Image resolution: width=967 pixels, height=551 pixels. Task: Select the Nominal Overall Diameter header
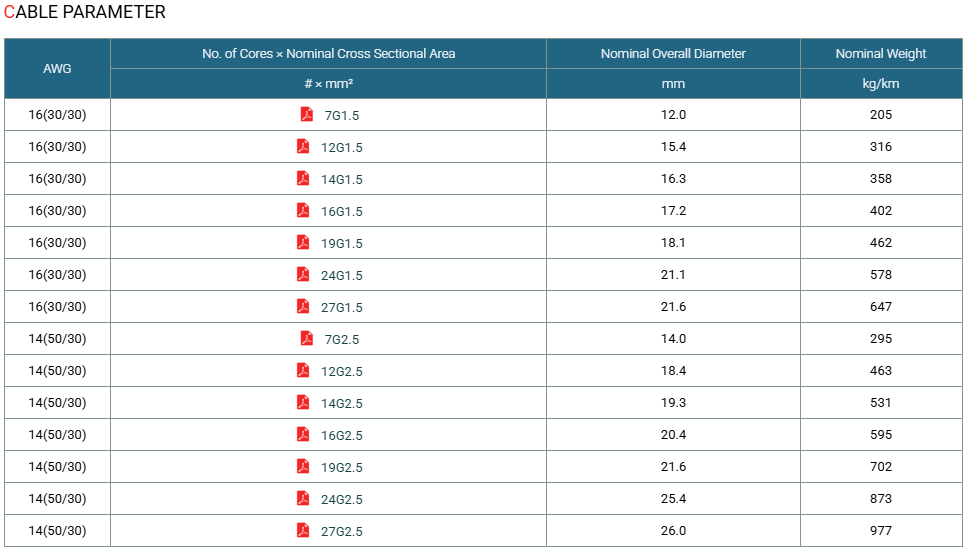tap(673, 54)
